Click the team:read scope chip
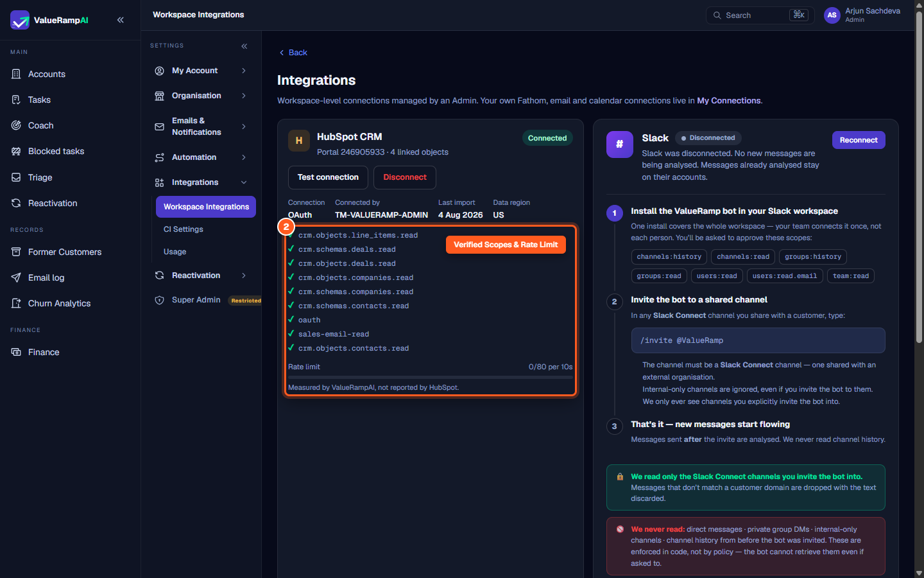The image size is (924, 578). [851, 276]
